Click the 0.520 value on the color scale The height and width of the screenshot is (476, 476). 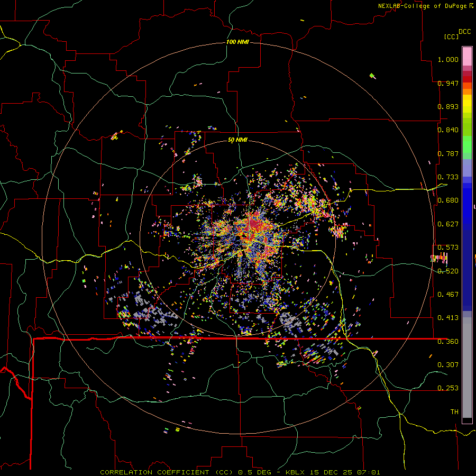[x=448, y=271]
